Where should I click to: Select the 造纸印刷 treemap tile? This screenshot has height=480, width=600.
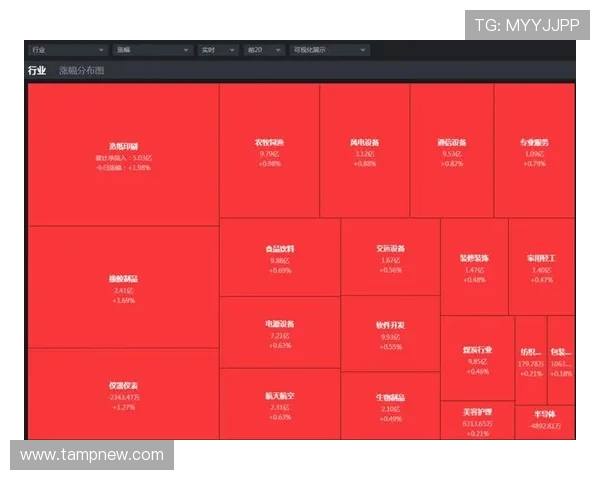[x=123, y=155]
